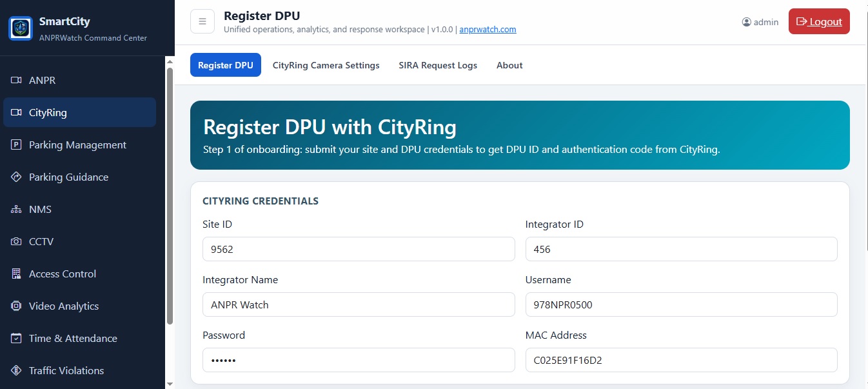Focus the Integrator Name field
This screenshot has width=868, height=389.
pyautogui.click(x=359, y=304)
